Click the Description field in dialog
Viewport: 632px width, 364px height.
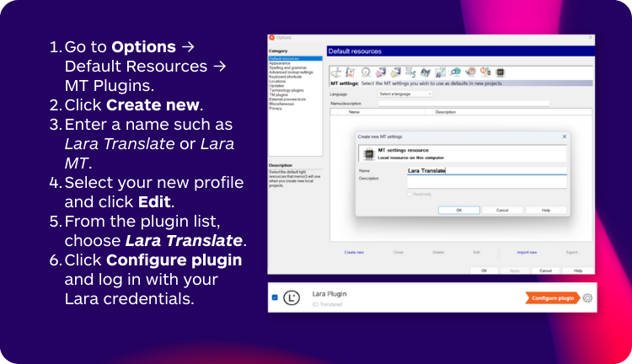486,182
